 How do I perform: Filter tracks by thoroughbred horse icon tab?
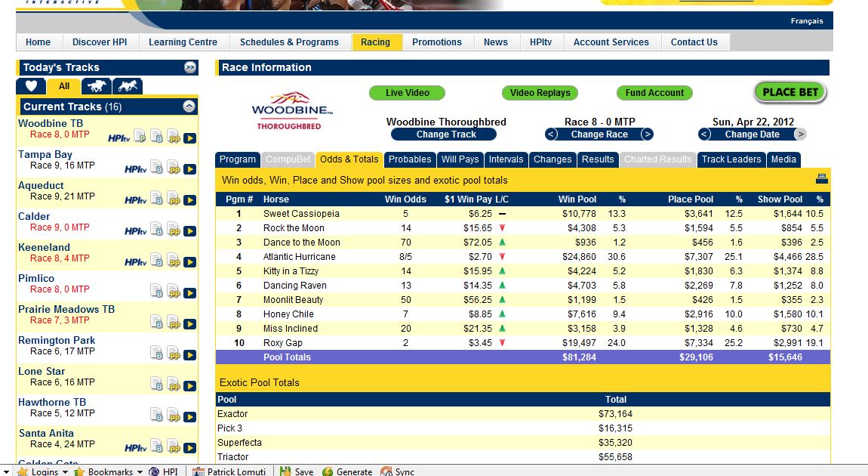tap(97, 86)
